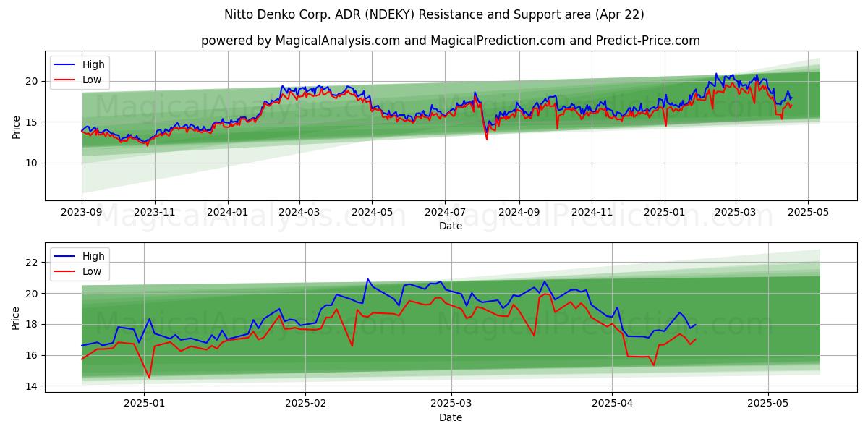
Task: Click the 'powered by MagicalAnalysis.com' subtitle line
Action: [450, 41]
